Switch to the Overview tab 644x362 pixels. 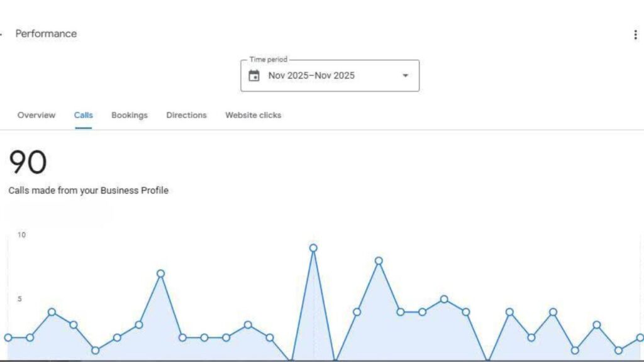(x=36, y=115)
